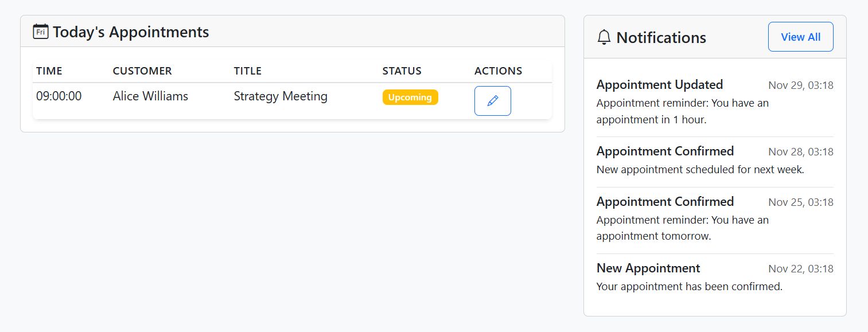Click the calendar icon beside Today's Appointments
Screen dimensions: 868x332
tap(41, 32)
